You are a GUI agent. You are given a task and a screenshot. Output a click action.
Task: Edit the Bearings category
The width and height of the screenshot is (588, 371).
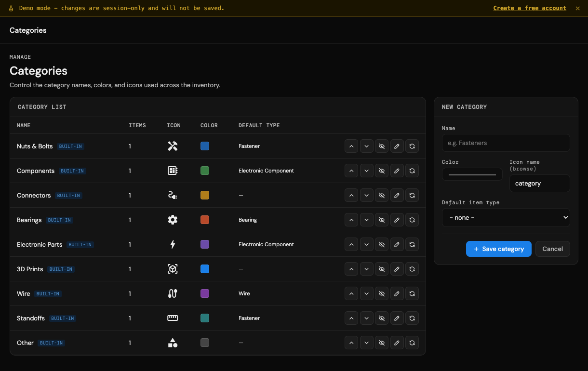(397, 220)
